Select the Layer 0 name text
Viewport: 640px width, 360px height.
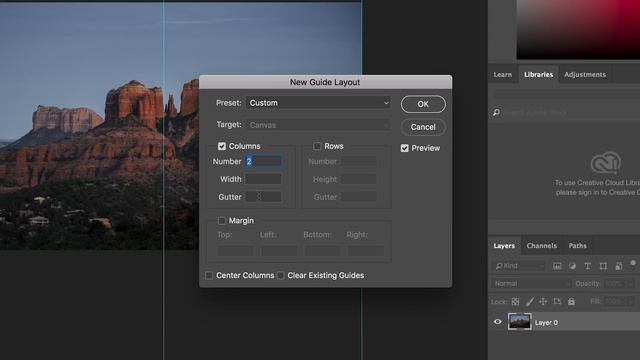click(546, 323)
